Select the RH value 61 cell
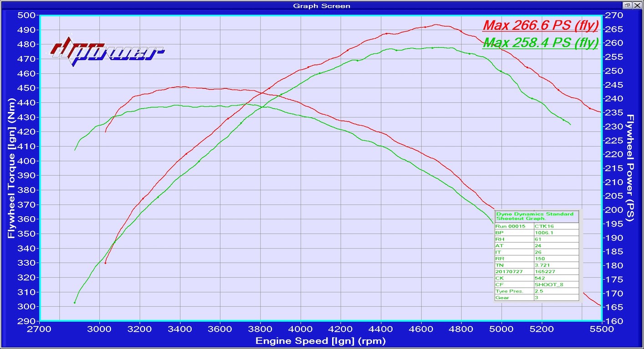 click(x=556, y=239)
